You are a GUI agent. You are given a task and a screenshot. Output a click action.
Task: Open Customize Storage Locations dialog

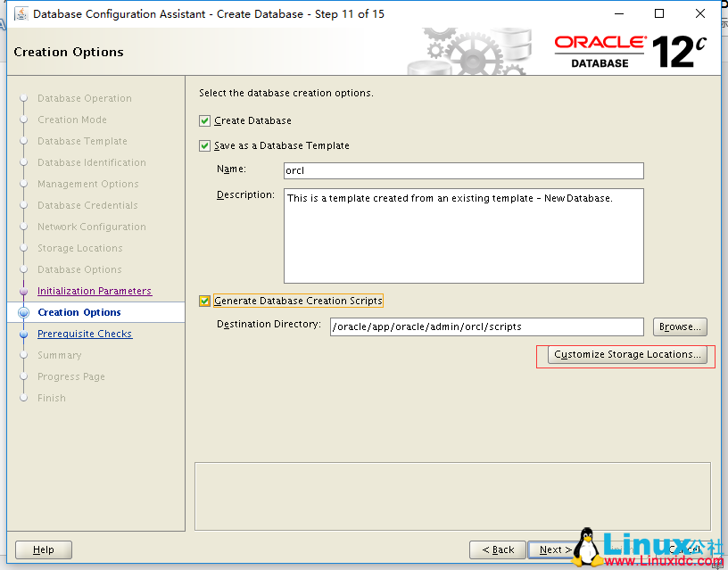625,354
